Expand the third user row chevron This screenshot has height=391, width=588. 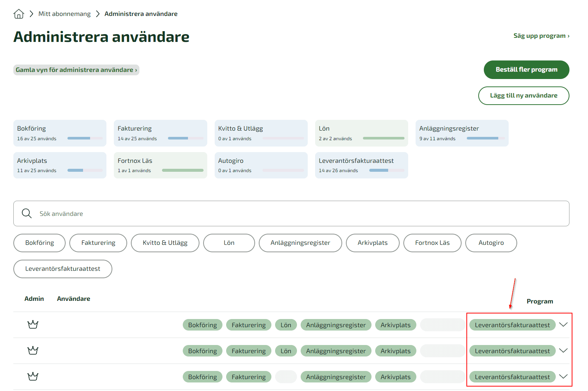[563, 377]
